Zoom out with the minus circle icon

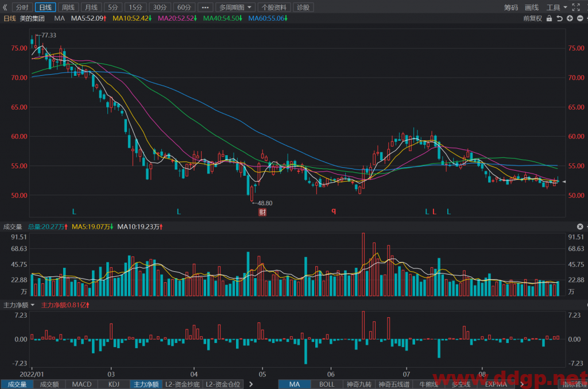[x=580, y=18]
